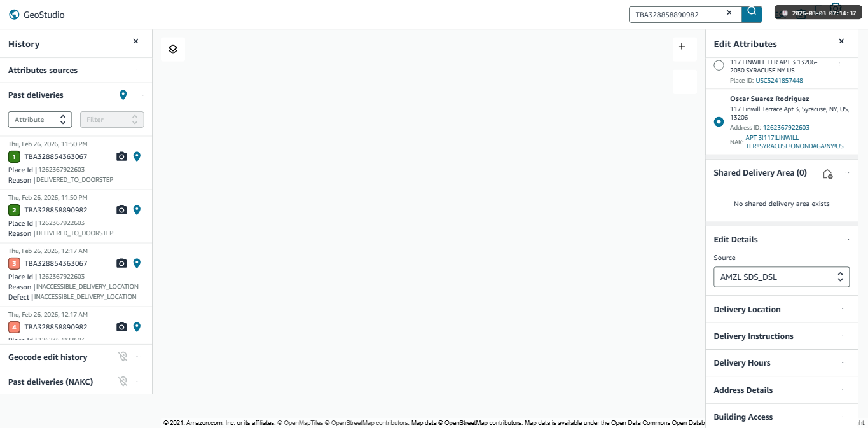The width and height of the screenshot is (868, 428).
Task: Select the 117 LINWILL TER APT 3 radio option
Action: [x=719, y=66]
